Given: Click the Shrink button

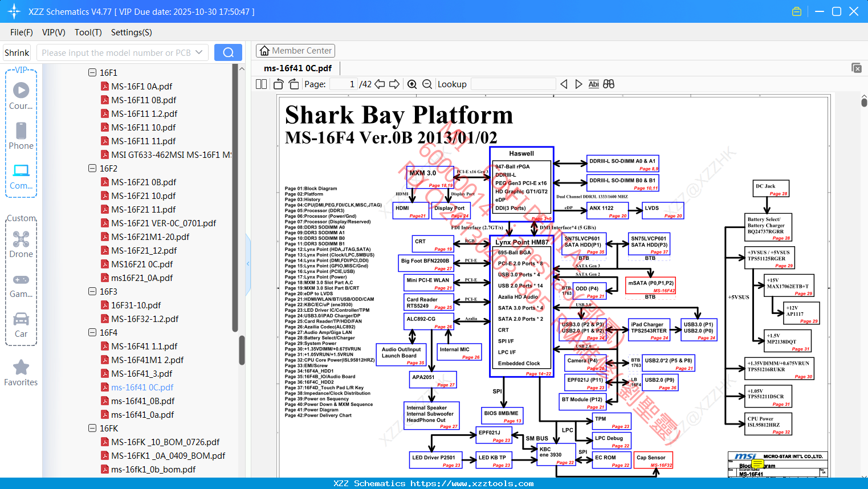Looking at the screenshot, I should pyautogui.click(x=17, y=52).
